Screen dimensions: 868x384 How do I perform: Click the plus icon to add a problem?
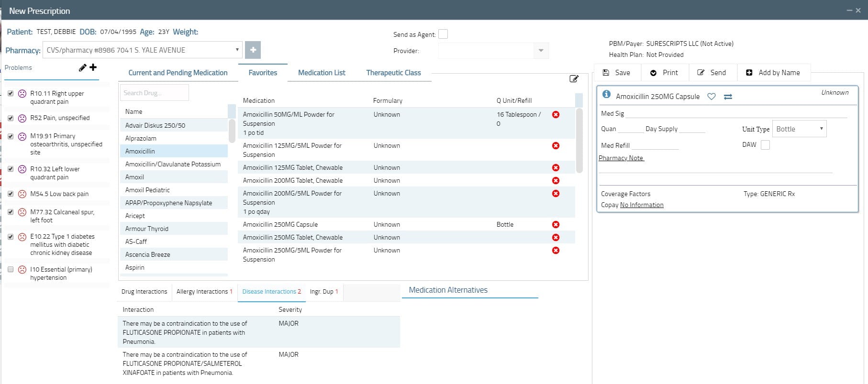(93, 67)
